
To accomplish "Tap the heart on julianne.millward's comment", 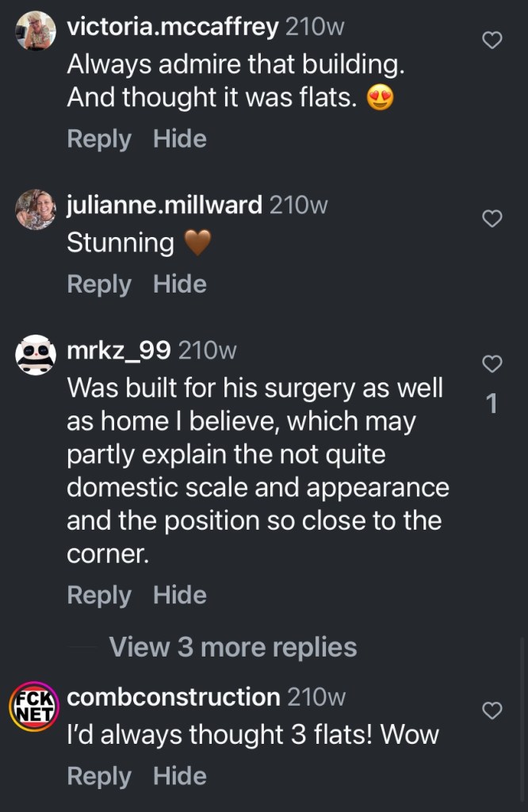I will tap(492, 219).
